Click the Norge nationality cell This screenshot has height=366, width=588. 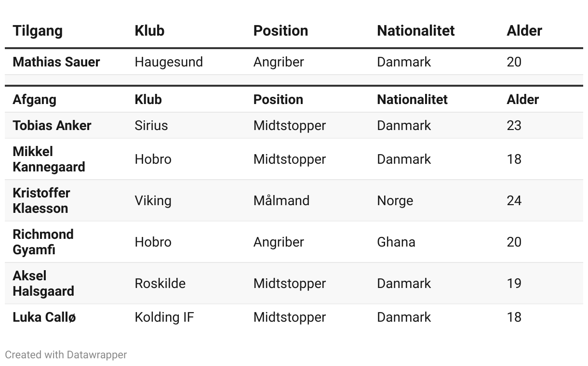click(395, 201)
